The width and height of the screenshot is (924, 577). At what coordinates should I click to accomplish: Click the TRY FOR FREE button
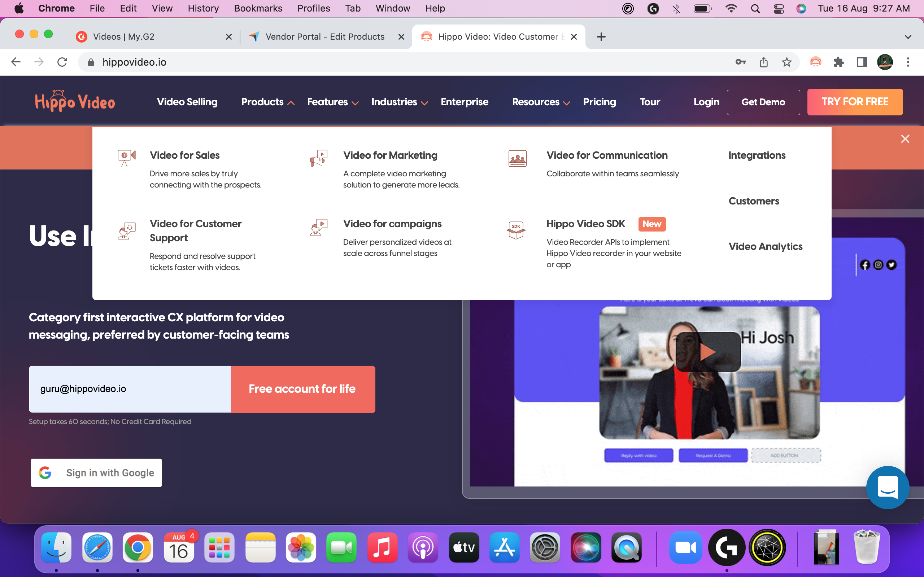coord(854,102)
